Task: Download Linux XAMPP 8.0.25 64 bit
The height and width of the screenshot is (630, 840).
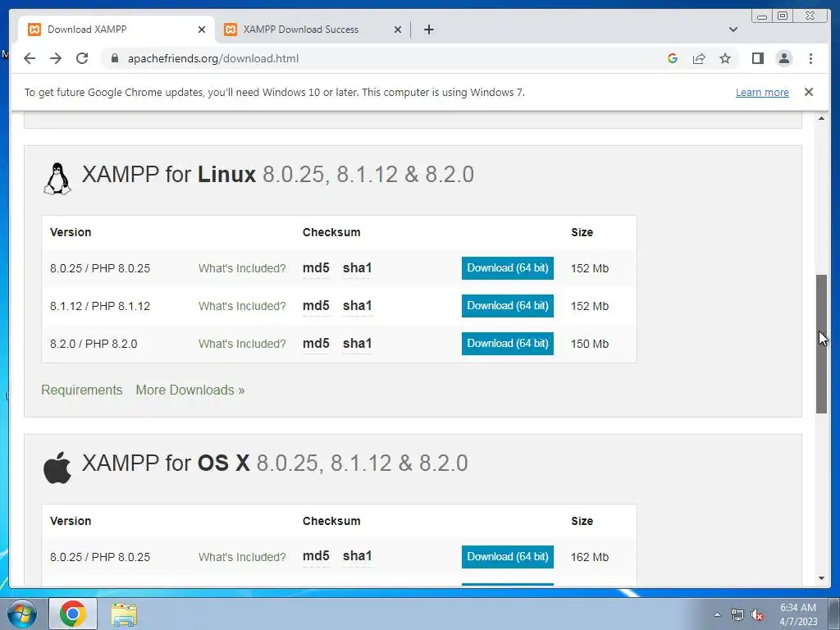Action: coord(507,268)
